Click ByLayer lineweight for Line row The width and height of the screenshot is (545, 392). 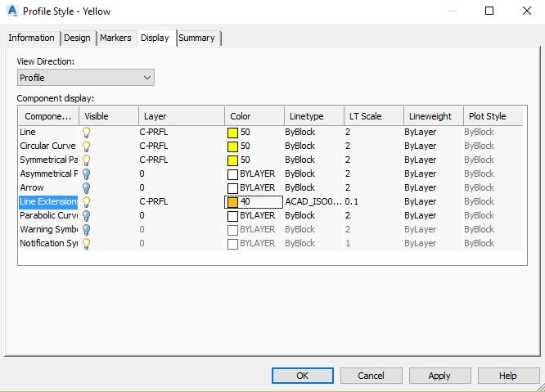pyautogui.click(x=421, y=132)
